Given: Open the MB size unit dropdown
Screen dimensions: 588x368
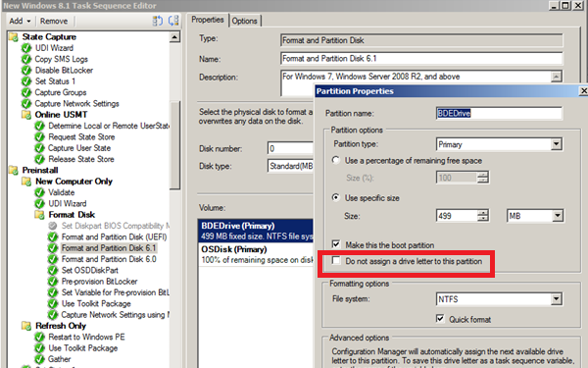Looking at the screenshot, I should [558, 216].
